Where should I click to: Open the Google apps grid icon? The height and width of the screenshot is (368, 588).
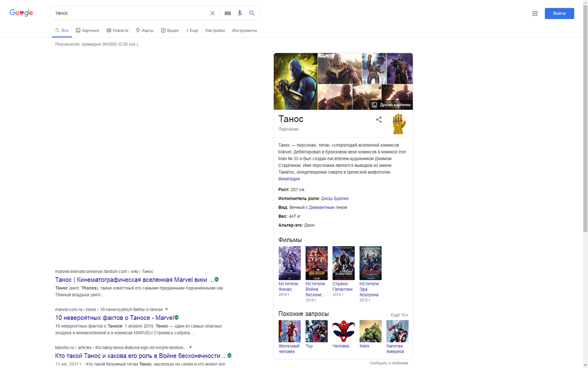[x=535, y=13]
